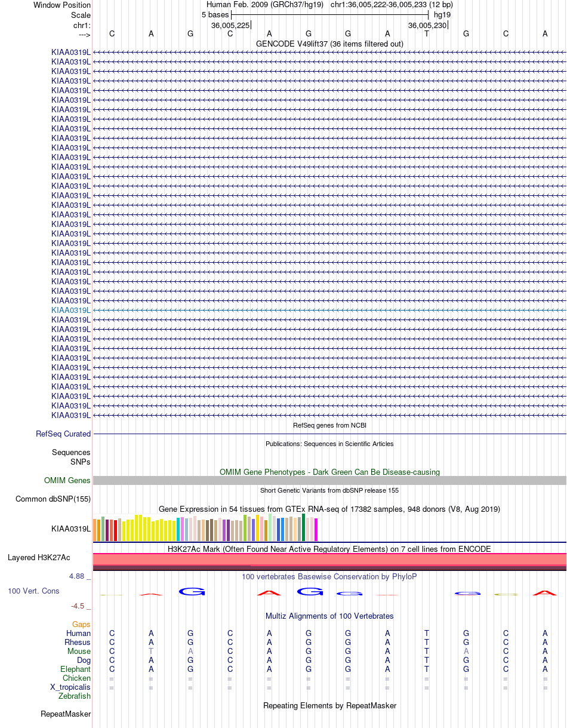The height and width of the screenshot is (728, 567).
Task: Click the SNPs track label
Action: pos(81,462)
